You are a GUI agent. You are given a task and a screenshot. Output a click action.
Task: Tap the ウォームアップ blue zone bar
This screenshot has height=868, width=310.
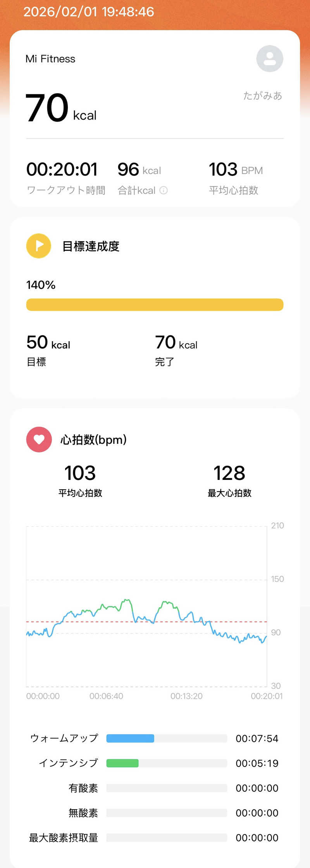click(x=130, y=738)
